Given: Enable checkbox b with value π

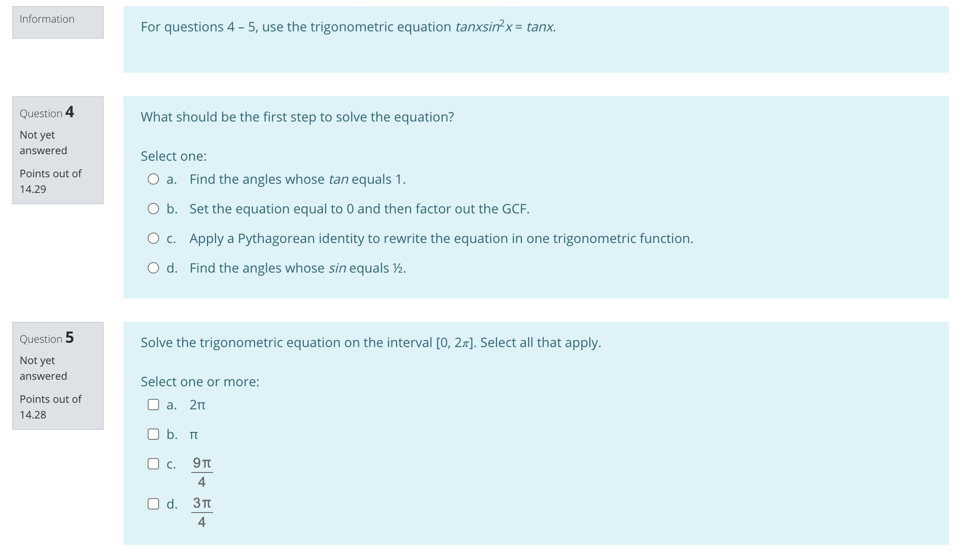Looking at the screenshot, I should click(x=153, y=434).
